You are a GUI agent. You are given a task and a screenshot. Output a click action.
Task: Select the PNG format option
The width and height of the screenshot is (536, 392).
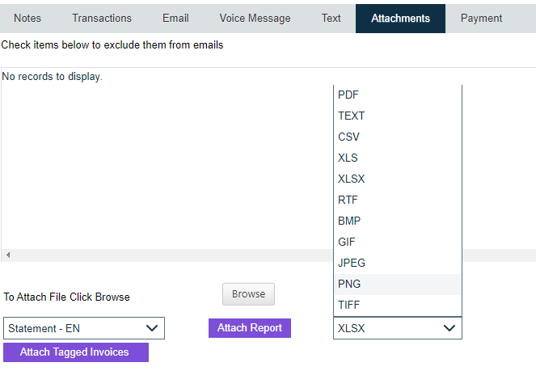point(350,284)
